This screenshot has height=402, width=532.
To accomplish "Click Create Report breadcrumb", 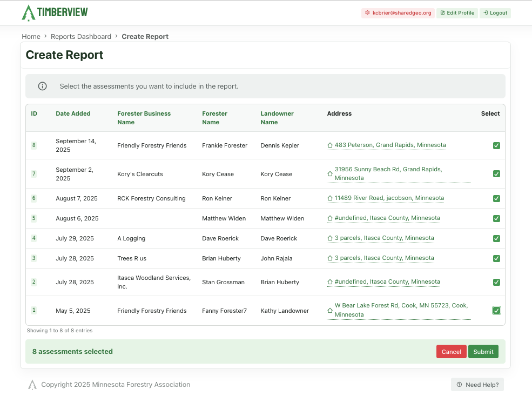I will pyautogui.click(x=145, y=36).
